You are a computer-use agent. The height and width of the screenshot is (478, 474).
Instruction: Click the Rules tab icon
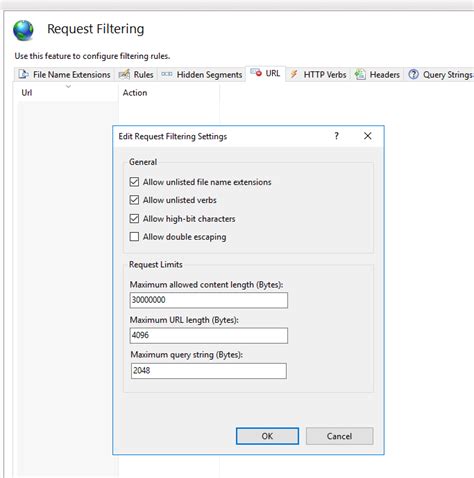(124, 74)
